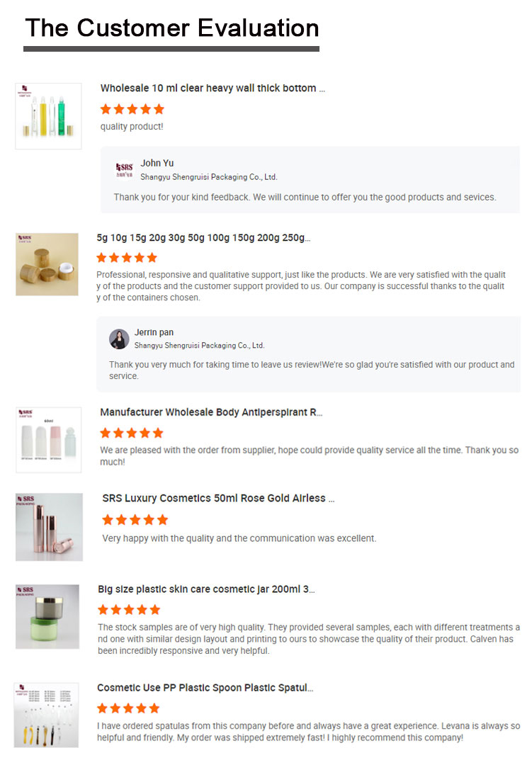Open the antiperspirant roll-on bottles thumbnail
The image size is (532, 765).
(49, 440)
